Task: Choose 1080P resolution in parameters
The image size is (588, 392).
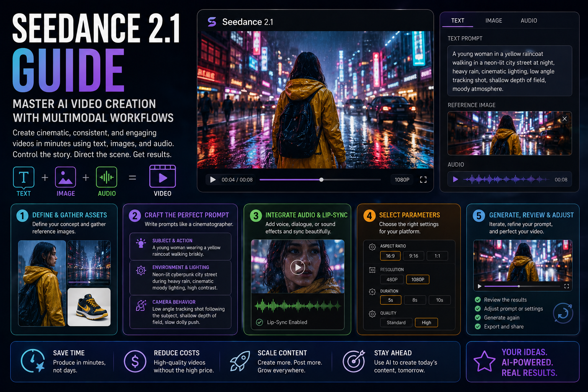Action: point(418,279)
